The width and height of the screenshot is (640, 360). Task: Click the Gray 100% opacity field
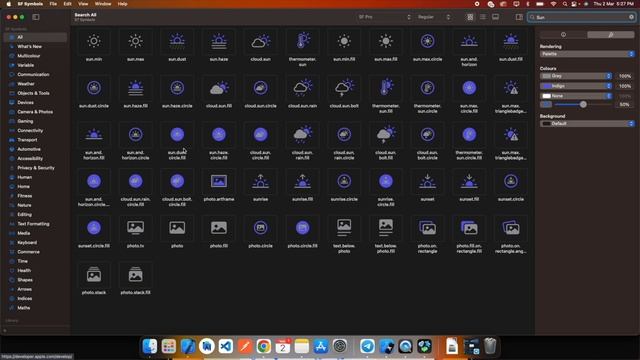624,76
